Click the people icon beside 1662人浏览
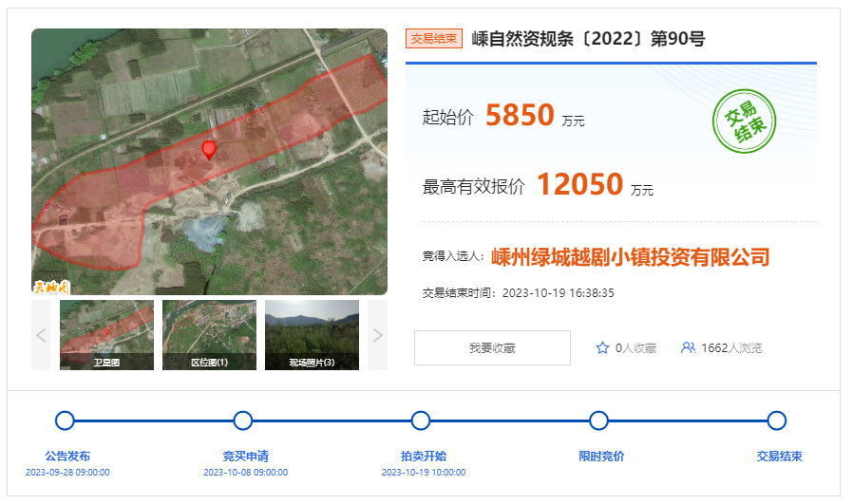This screenshot has height=504, width=853. pyautogui.click(x=688, y=348)
